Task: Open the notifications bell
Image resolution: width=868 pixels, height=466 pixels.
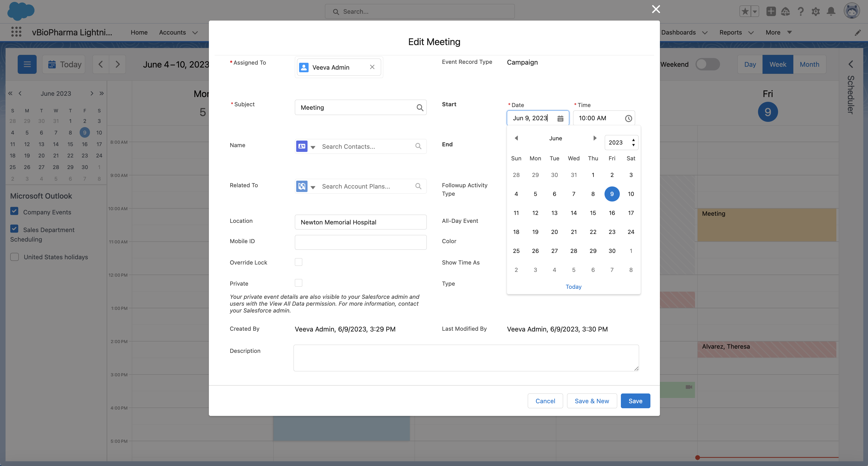Action: (831, 11)
